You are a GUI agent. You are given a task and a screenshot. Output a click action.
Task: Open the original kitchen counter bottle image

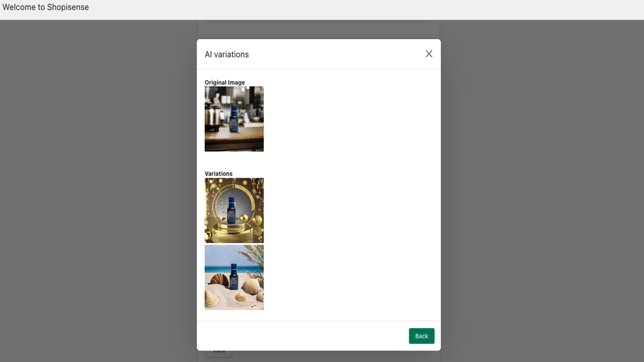pyautogui.click(x=234, y=119)
